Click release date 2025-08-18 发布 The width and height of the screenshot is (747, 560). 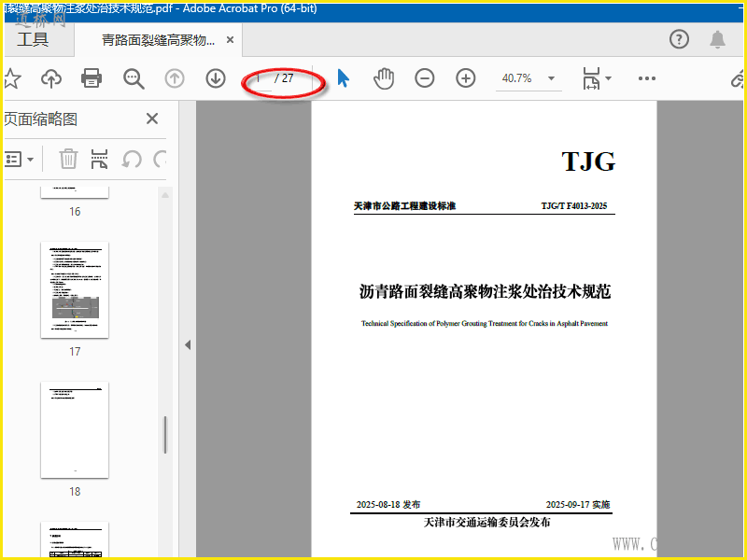[x=388, y=505]
